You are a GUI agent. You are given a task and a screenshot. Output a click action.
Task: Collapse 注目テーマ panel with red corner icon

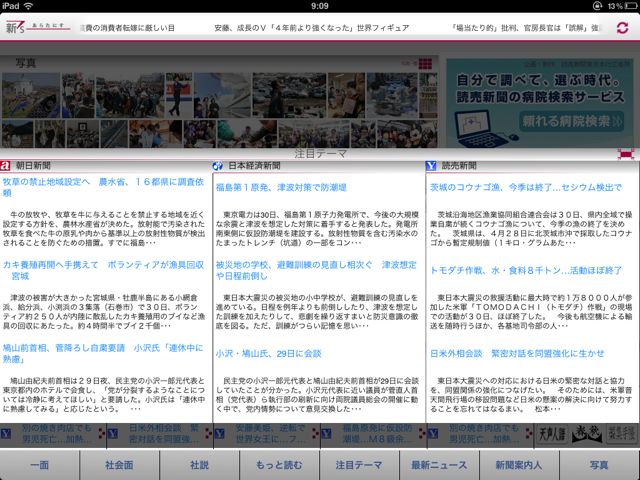[x=626, y=154]
